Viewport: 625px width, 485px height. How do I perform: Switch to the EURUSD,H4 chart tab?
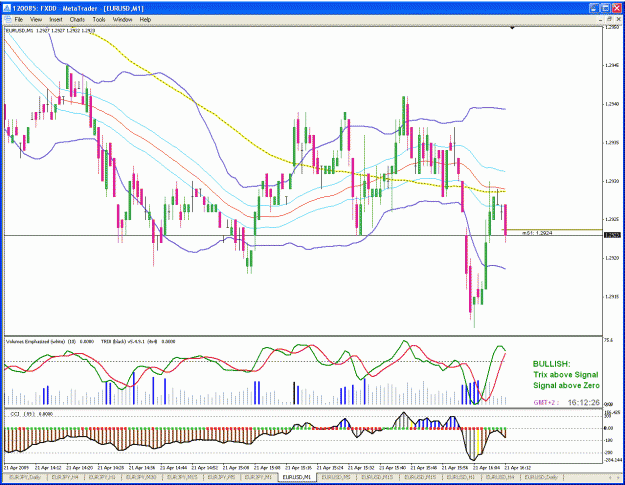[500, 477]
